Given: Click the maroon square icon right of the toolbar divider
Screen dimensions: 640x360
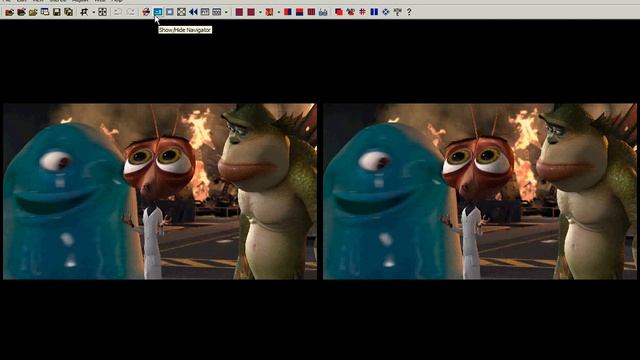Looking at the screenshot, I should tap(240, 12).
